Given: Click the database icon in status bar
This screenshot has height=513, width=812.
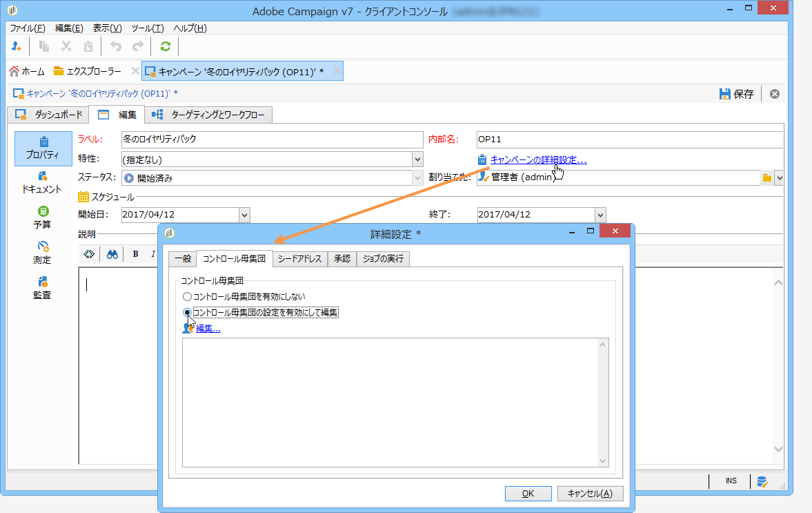Looking at the screenshot, I should pyautogui.click(x=762, y=482).
